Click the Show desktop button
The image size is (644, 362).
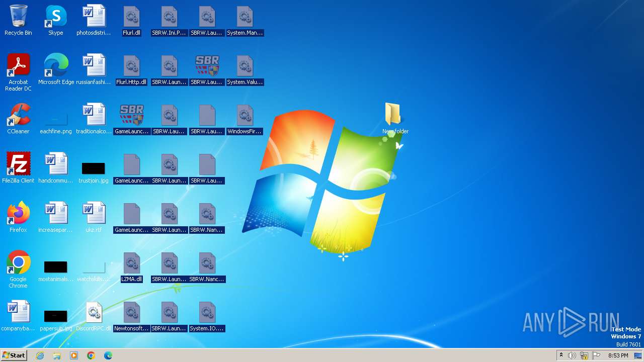tap(638, 355)
